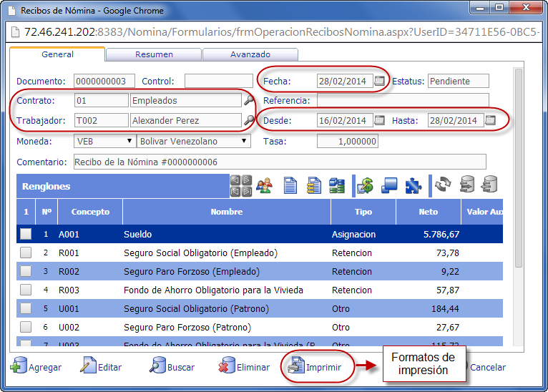The width and height of the screenshot is (548, 392).
Task: Check the box for row R003
Action: point(26,290)
